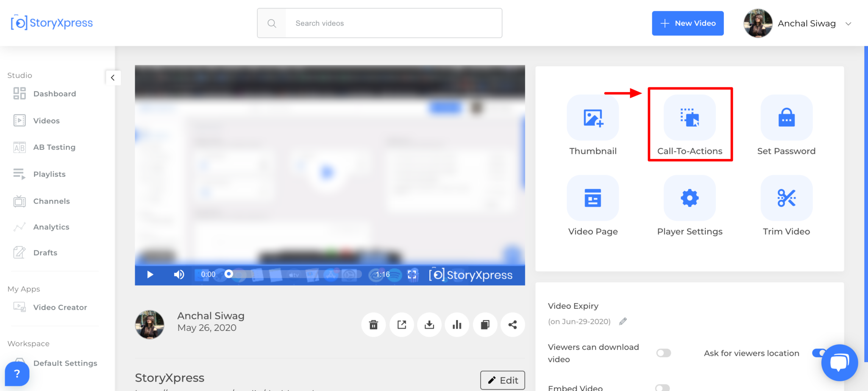
Task: Share the video via share icon
Action: coord(513,325)
